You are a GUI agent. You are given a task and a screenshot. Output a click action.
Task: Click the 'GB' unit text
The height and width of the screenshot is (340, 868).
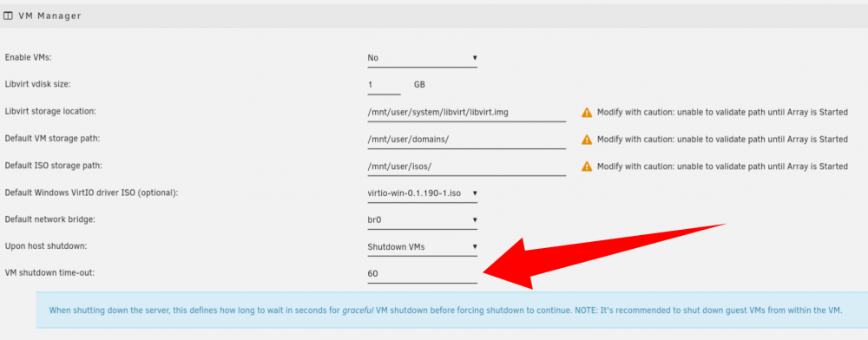419,85
